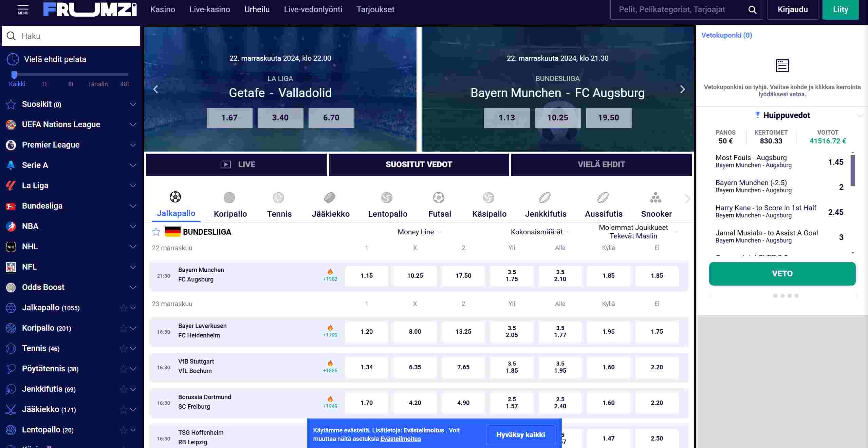The height and width of the screenshot is (448, 868).
Task: Click the NBA sidebar icon
Action: pyautogui.click(x=11, y=226)
